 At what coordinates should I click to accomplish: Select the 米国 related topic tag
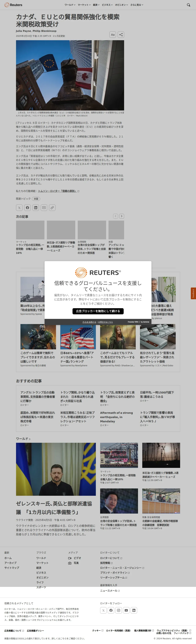coord(36,199)
